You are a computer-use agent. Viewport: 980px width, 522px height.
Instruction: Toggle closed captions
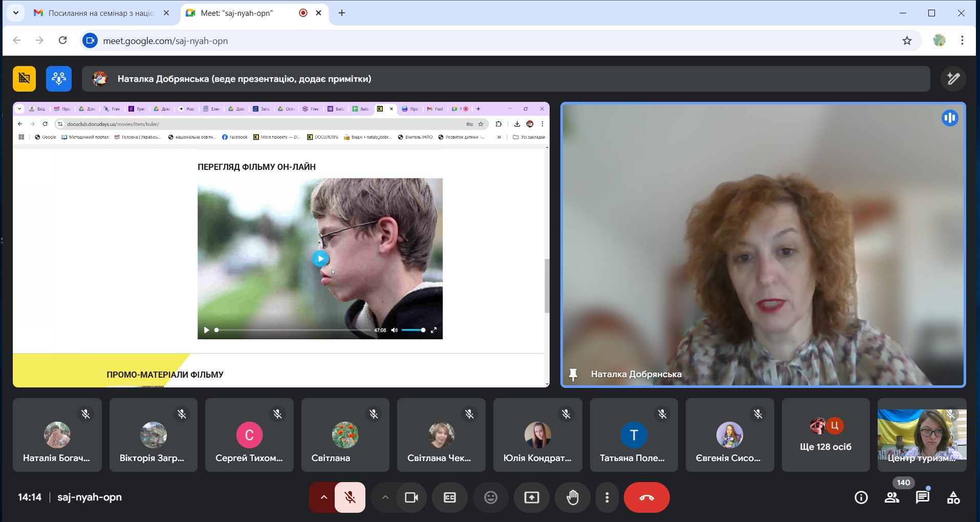pos(449,497)
